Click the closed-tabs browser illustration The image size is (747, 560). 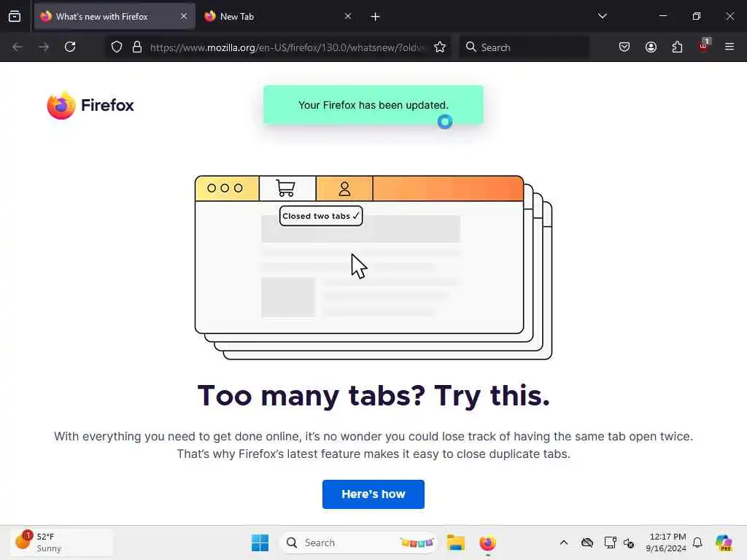(373, 267)
